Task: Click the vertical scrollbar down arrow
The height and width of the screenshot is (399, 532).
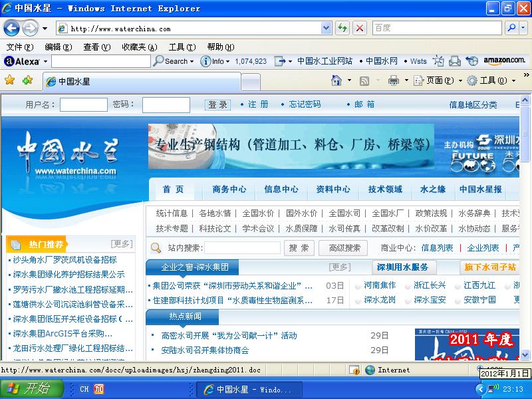Action: click(x=525, y=355)
